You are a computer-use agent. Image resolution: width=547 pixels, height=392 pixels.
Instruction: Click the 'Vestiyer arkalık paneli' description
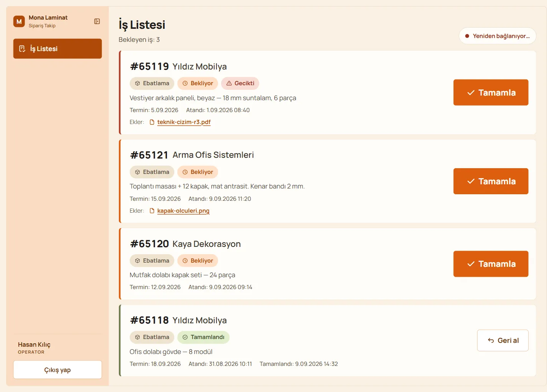213,98
